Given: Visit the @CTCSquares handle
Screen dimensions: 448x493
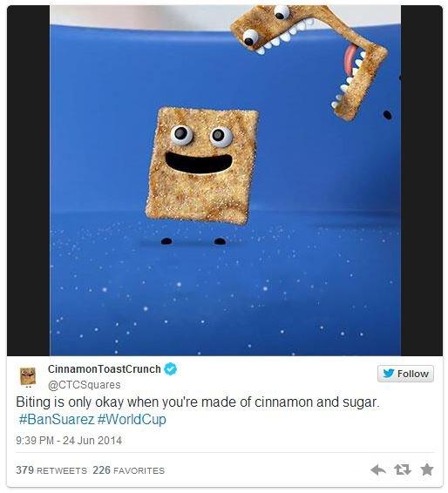Looking at the screenshot, I should [84, 385].
